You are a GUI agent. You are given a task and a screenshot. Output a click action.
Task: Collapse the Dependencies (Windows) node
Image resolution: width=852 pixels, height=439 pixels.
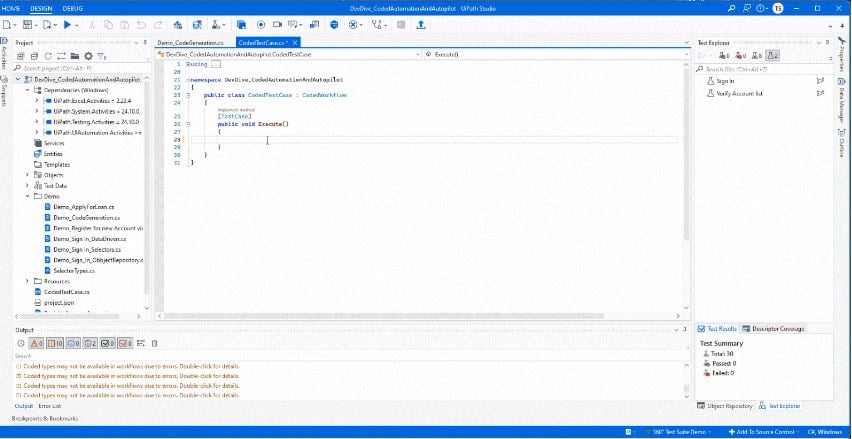point(27,90)
